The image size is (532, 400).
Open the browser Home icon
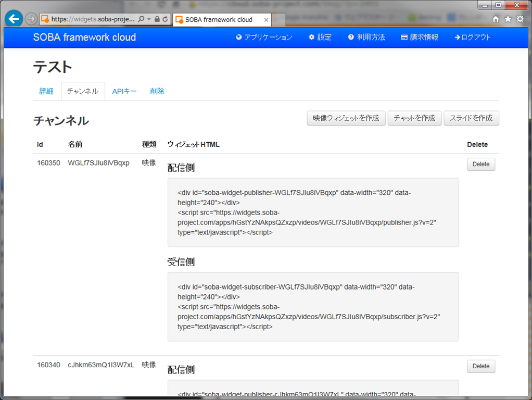pos(496,19)
